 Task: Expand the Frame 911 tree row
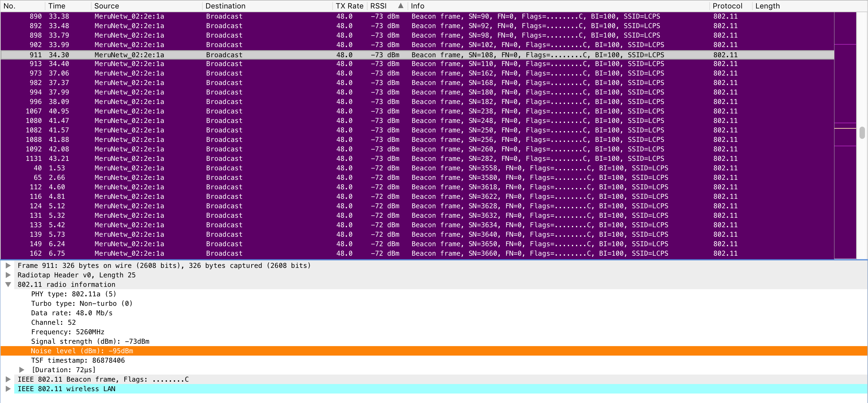[8, 266]
